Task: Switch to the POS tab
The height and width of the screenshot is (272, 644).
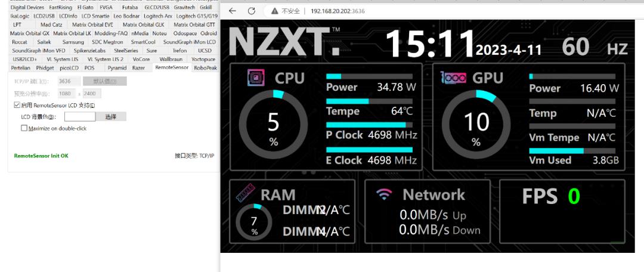Action: click(x=89, y=68)
